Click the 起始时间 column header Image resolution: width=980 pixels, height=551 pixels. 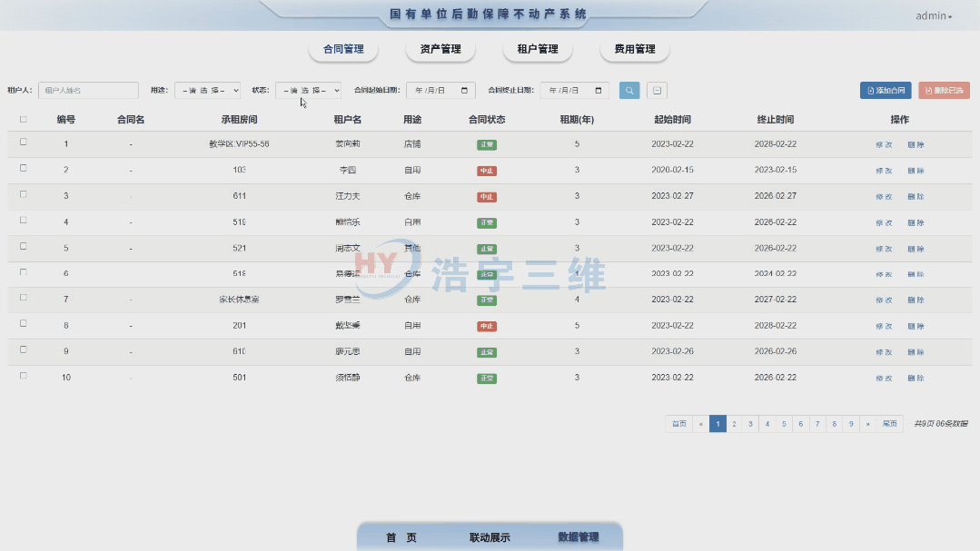tap(672, 119)
